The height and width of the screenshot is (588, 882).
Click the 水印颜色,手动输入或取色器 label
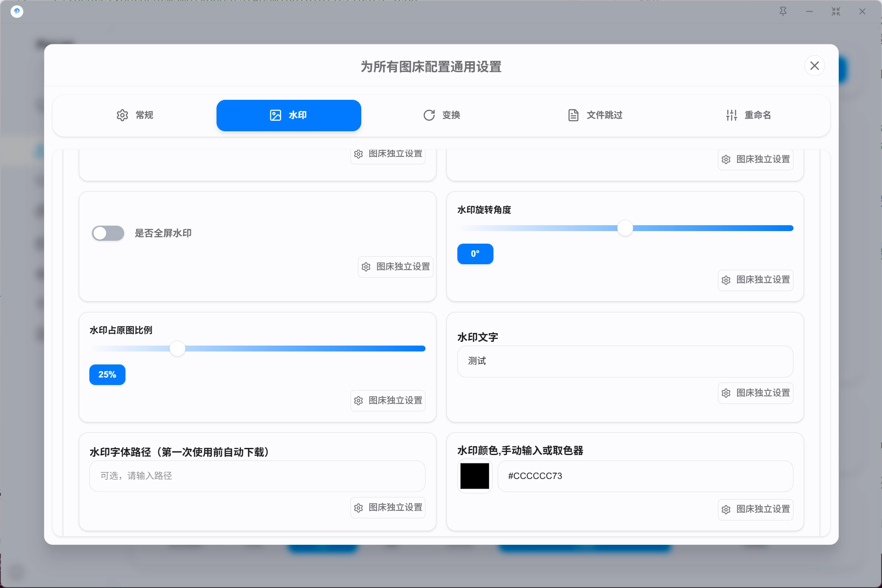point(520,450)
